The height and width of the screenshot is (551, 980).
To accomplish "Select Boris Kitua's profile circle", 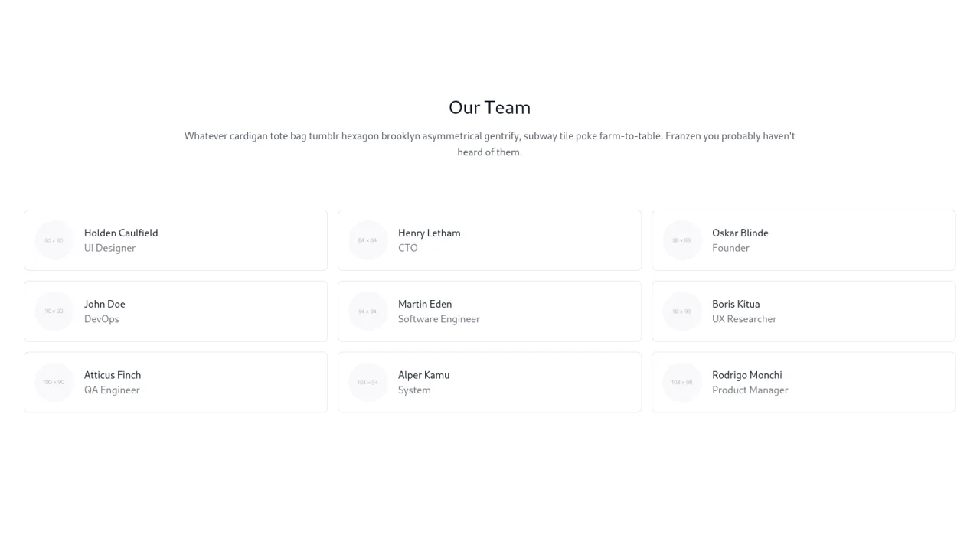I will tap(681, 311).
